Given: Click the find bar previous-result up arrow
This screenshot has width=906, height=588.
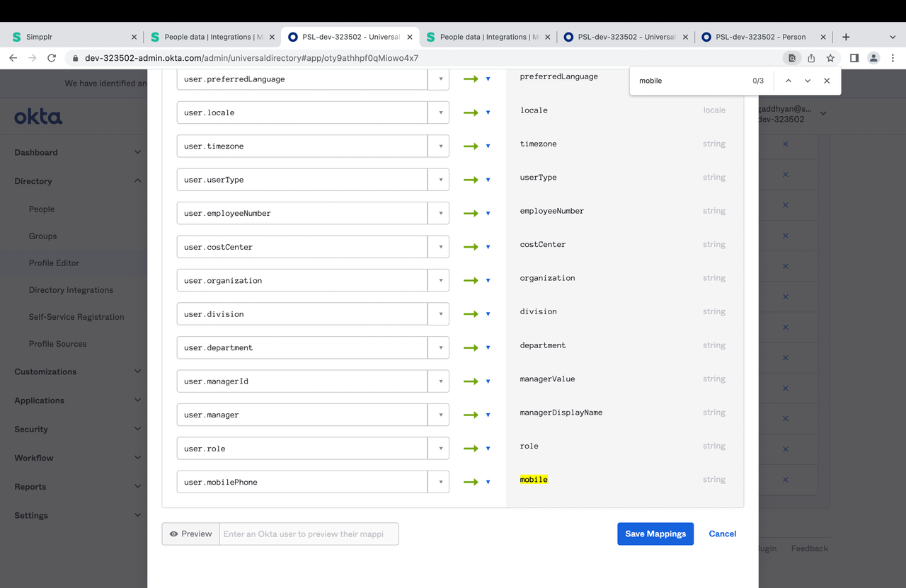Looking at the screenshot, I should tap(788, 81).
